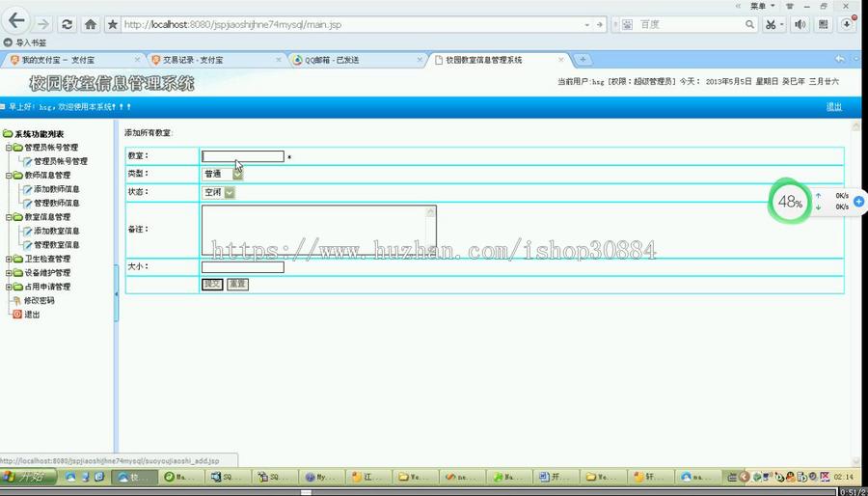Click the address bar go arrow
This screenshot has height=496, width=868.
pos(599,25)
